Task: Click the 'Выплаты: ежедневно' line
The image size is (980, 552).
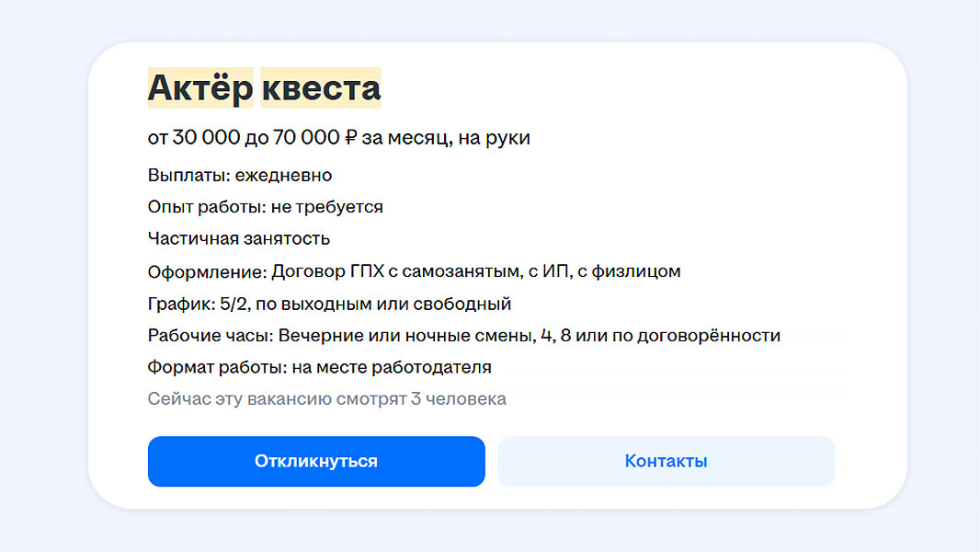Action: tap(240, 175)
